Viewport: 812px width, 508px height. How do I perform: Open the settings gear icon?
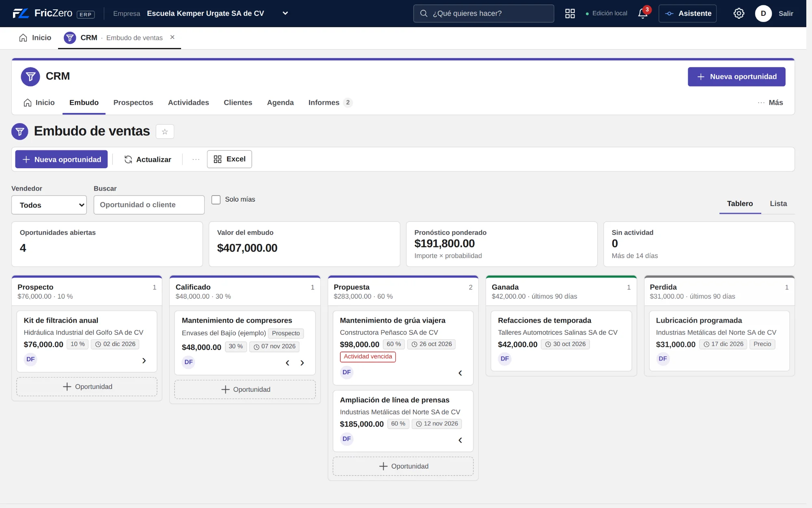tap(739, 13)
